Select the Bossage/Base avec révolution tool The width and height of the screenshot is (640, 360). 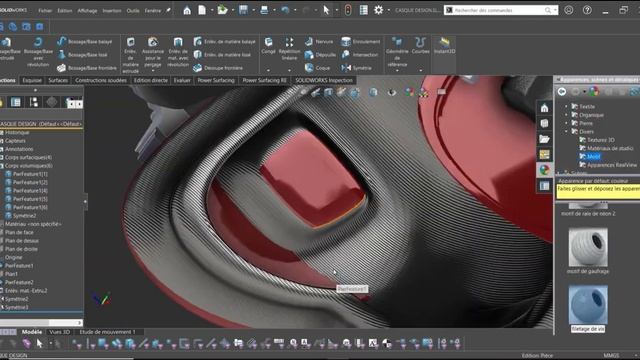[x=38, y=52]
